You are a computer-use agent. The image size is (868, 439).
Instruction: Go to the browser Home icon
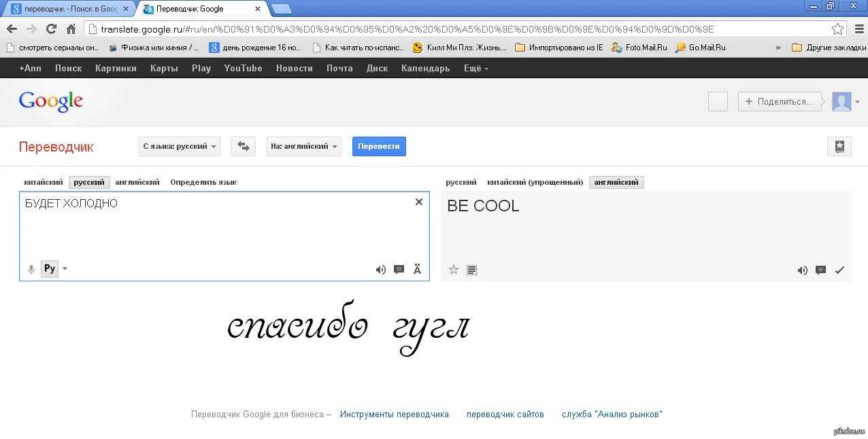click(x=71, y=29)
